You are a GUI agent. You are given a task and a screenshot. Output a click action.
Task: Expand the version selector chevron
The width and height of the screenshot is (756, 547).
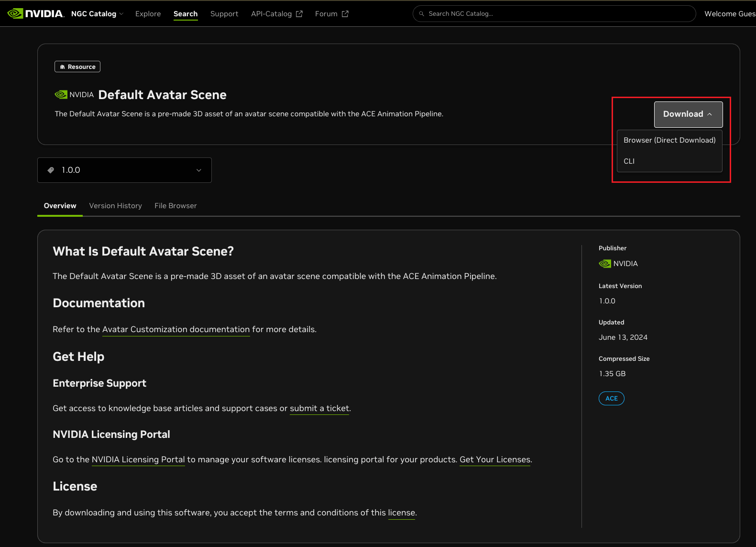(199, 170)
